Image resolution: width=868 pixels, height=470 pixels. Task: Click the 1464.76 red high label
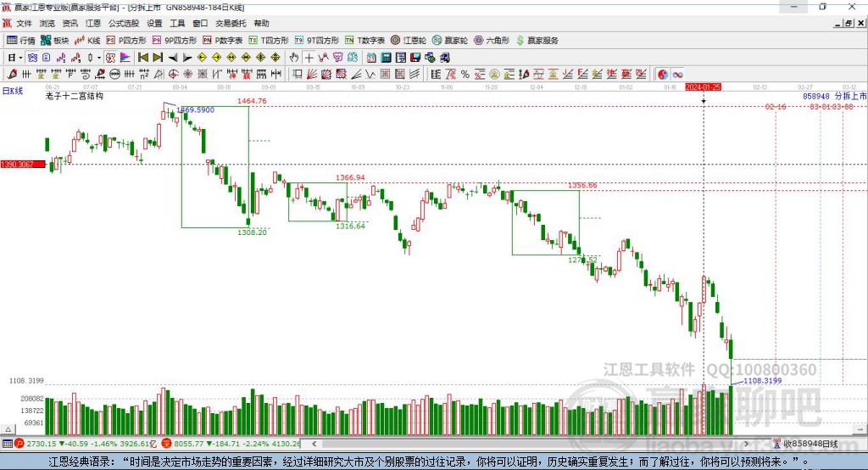[252, 101]
